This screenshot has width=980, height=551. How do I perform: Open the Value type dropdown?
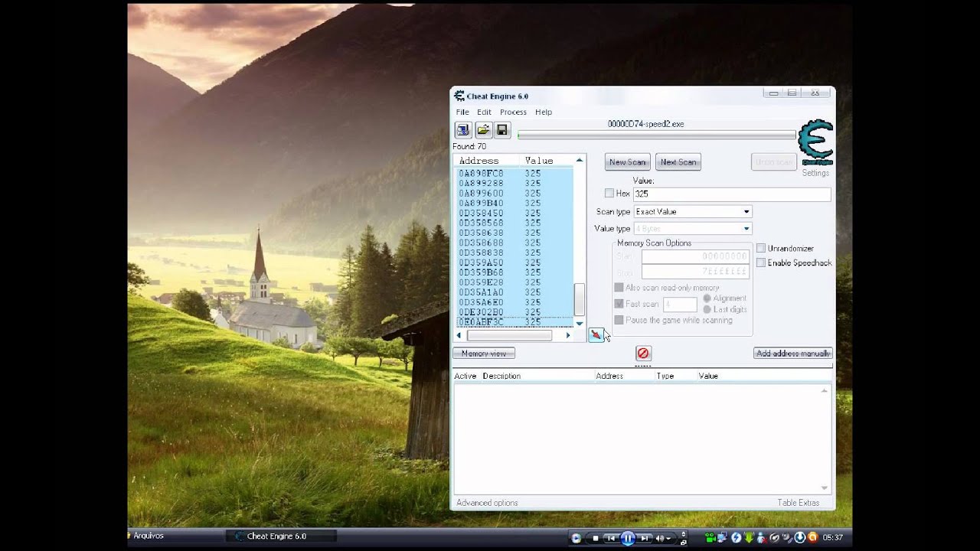(693, 228)
